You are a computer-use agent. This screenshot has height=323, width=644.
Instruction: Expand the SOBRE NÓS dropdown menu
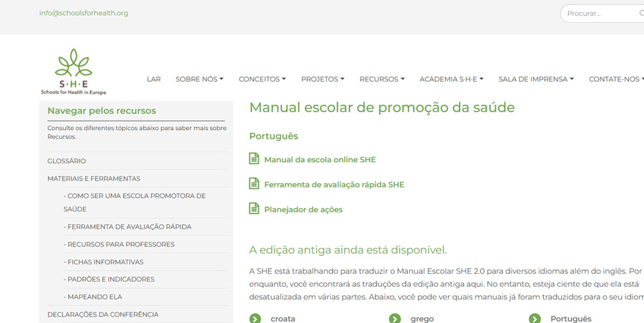pos(199,79)
